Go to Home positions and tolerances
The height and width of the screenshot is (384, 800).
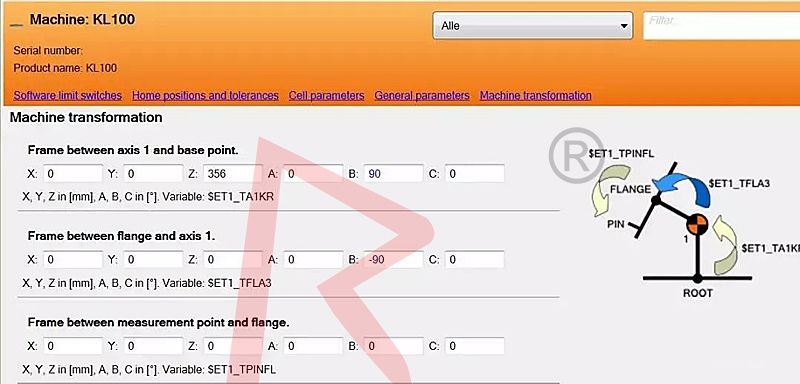[205, 95]
